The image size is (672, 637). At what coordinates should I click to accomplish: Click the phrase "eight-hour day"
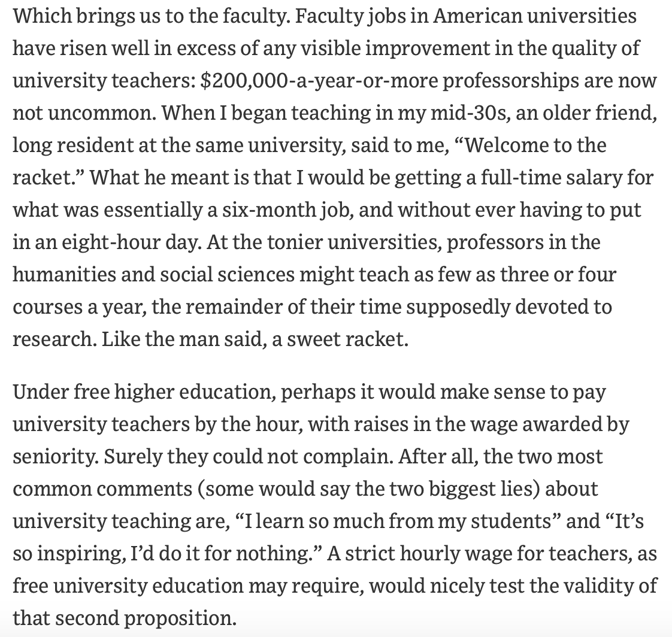click(x=132, y=242)
